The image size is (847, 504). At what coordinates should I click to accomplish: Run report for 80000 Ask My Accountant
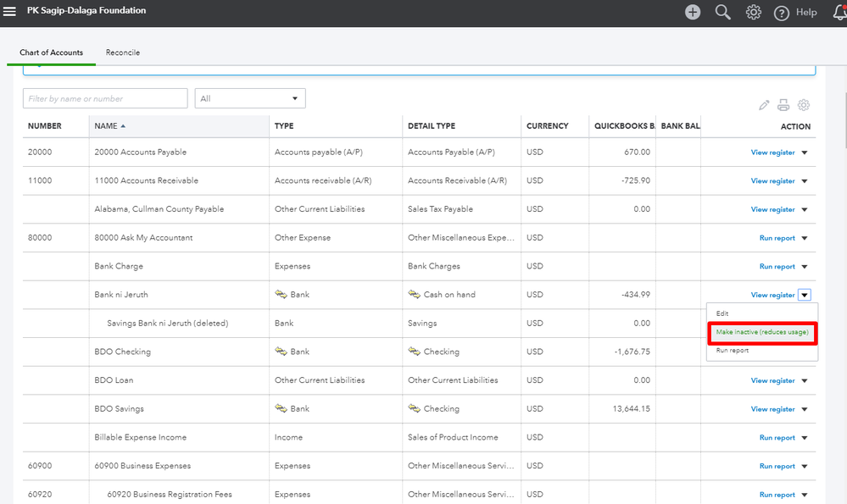pos(777,238)
